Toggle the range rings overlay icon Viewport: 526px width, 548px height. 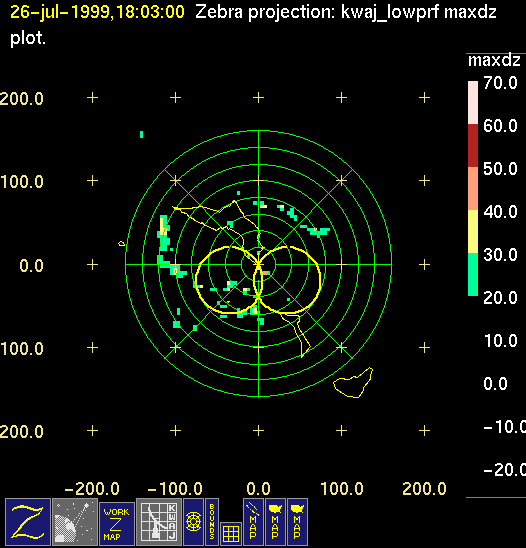pos(193,522)
